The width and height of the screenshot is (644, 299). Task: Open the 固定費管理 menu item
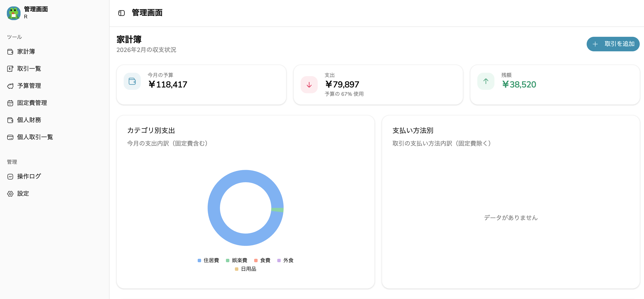pos(32,103)
